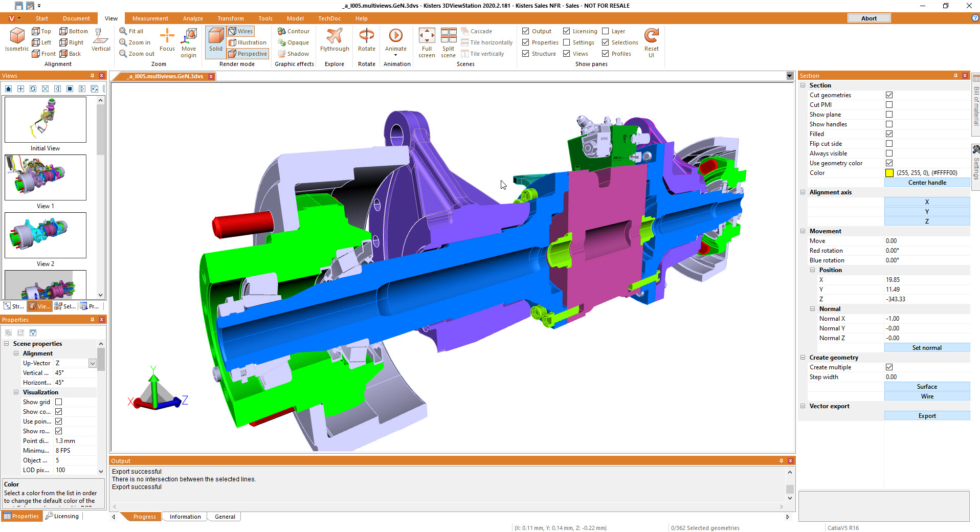980x532 pixels.
Task: Enable the Show plane checkbox
Action: [x=889, y=115]
